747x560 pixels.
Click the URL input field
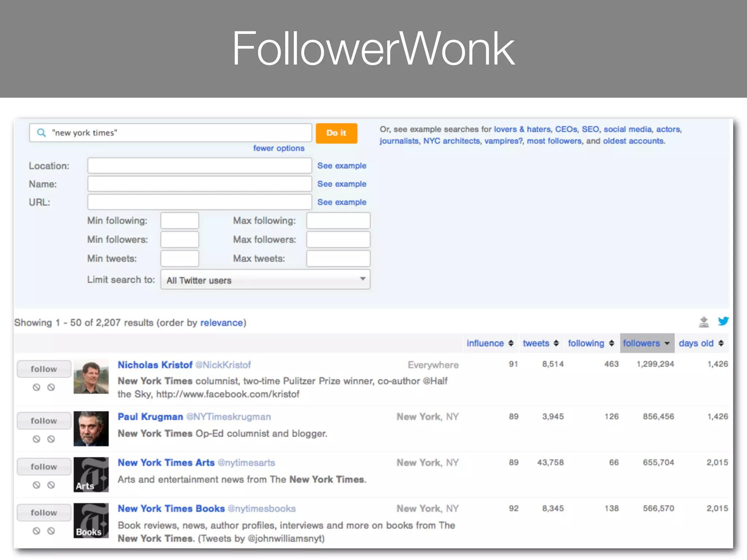pyautogui.click(x=200, y=202)
